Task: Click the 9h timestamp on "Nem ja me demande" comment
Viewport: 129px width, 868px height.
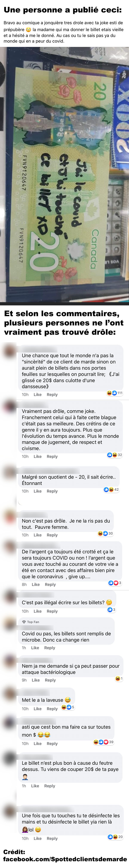Action: pyautogui.click(x=24, y=680)
